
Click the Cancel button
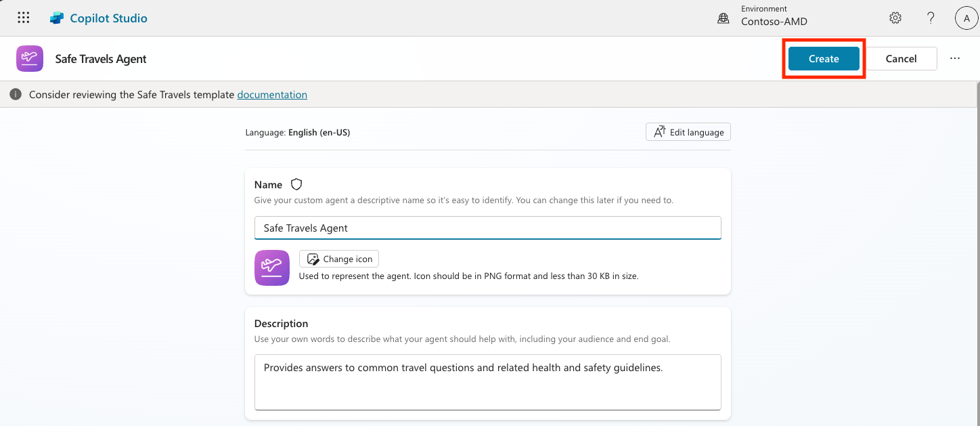901,59
